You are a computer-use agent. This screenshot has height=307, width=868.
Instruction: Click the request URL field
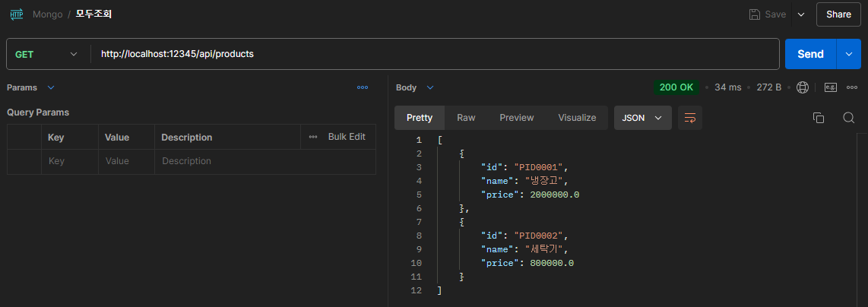coord(436,54)
